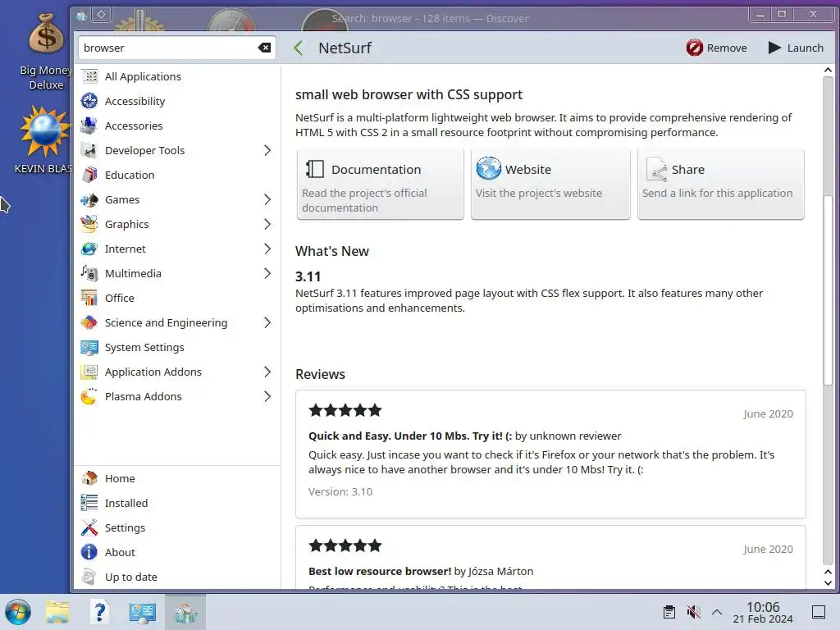
Task: Open file manager from taskbar
Action: coord(57,612)
